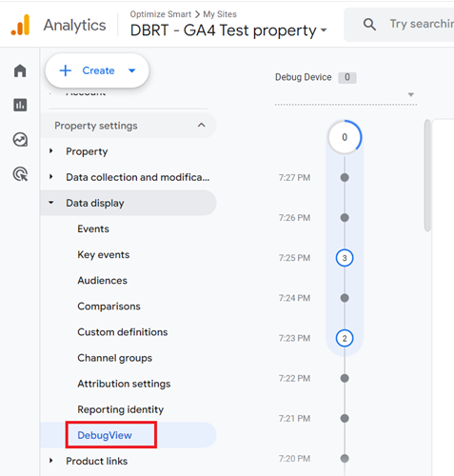
Task: Click the plus icon on Create
Action: [x=66, y=70]
